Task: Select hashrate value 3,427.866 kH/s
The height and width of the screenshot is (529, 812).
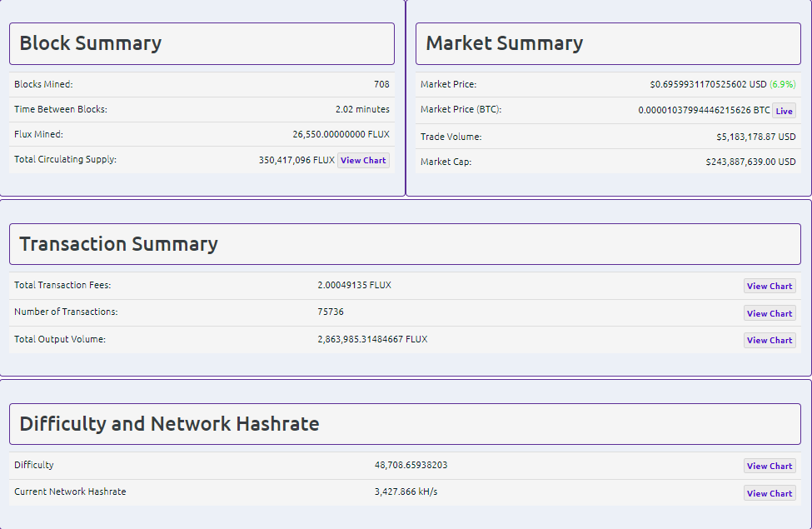Action: pyautogui.click(x=406, y=492)
